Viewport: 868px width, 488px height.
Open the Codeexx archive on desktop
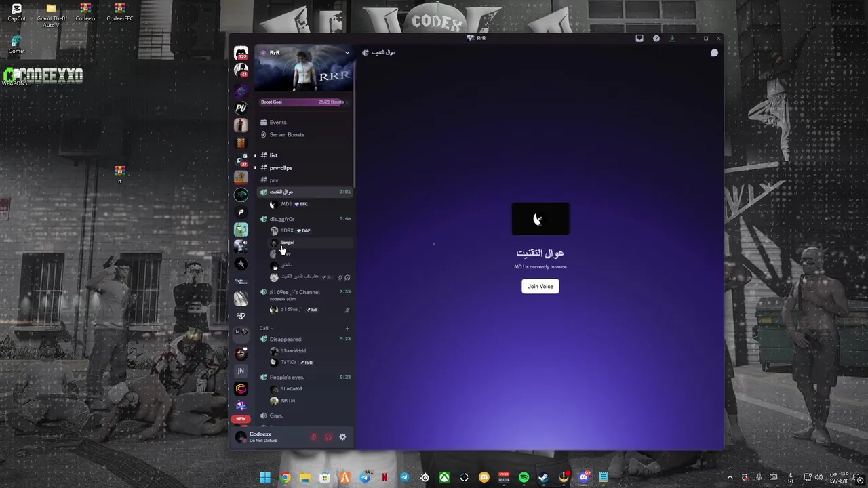pos(85,13)
